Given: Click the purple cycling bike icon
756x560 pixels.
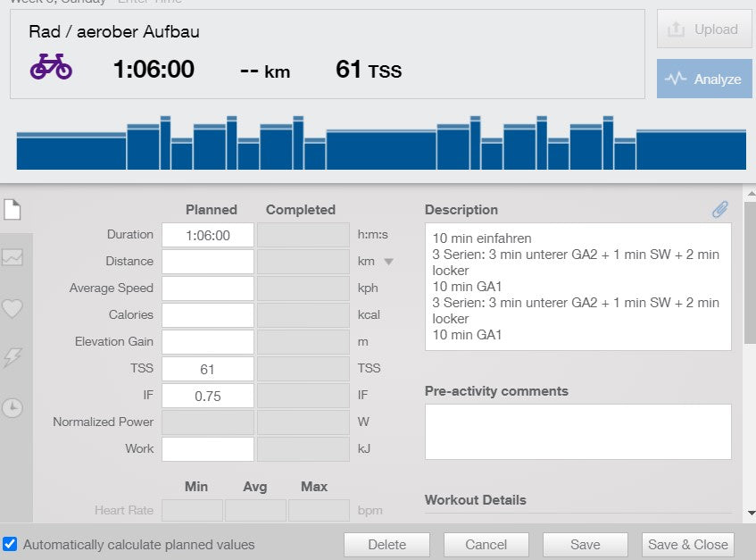Looking at the screenshot, I should 49,66.
